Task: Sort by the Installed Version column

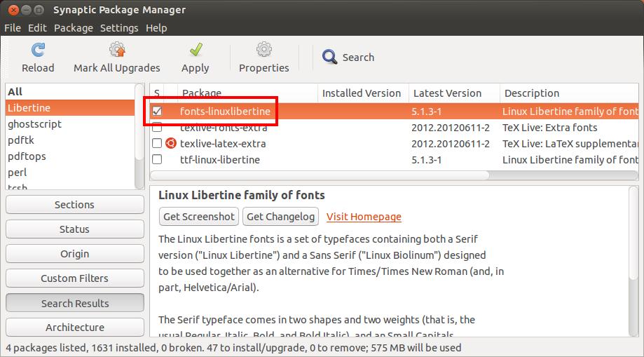Action: point(361,93)
